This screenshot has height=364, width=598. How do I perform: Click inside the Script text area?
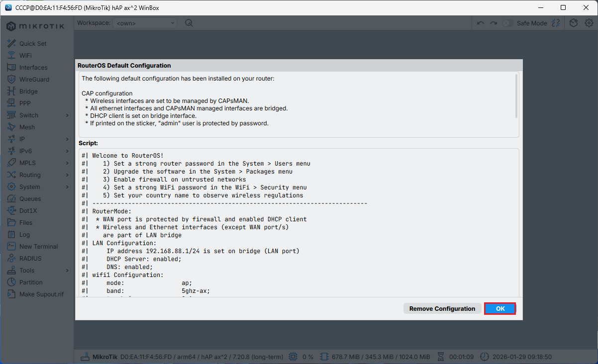(299, 223)
